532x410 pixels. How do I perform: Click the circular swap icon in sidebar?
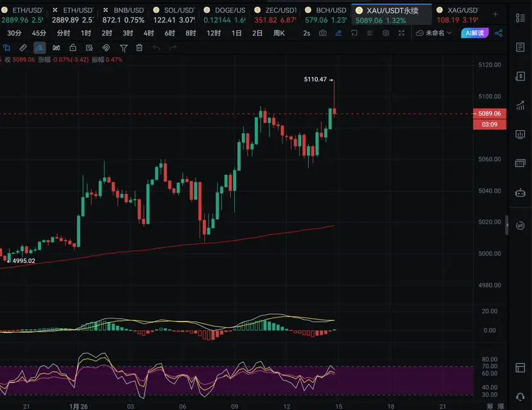pos(520,225)
